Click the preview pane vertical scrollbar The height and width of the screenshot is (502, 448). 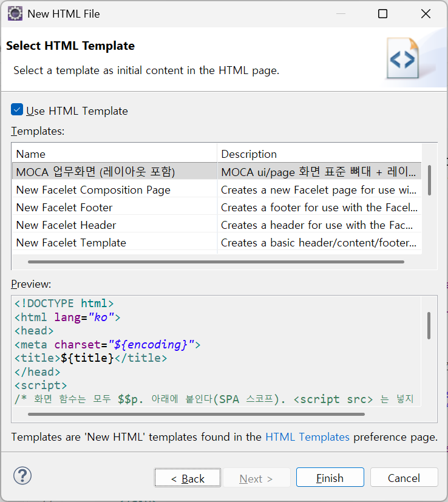429,325
